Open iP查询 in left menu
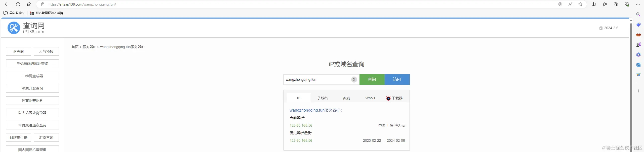644x152 pixels. (x=19, y=51)
